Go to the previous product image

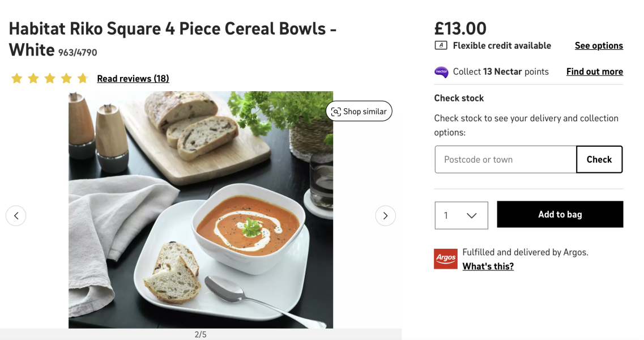point(16,215)
